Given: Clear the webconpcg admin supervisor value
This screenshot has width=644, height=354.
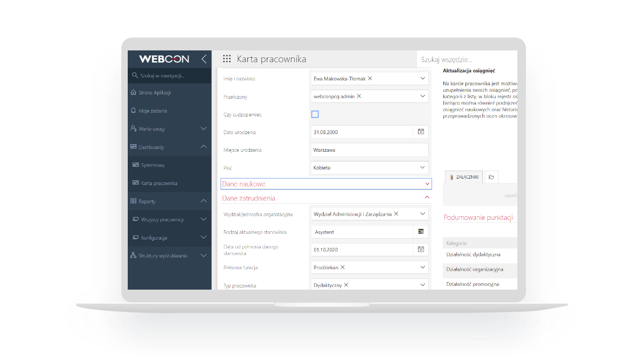Looking at the screenshot, I should click(x=359, y=96).
